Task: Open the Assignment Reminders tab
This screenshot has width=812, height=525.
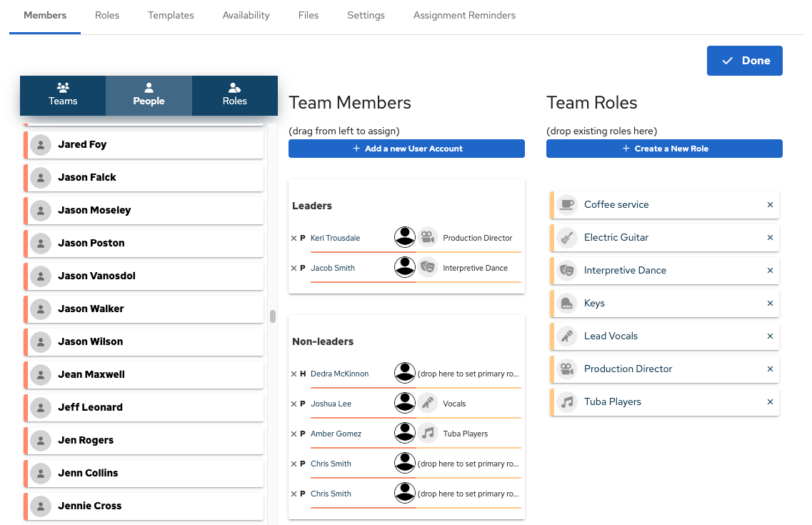Action: [x=464, y=15]
